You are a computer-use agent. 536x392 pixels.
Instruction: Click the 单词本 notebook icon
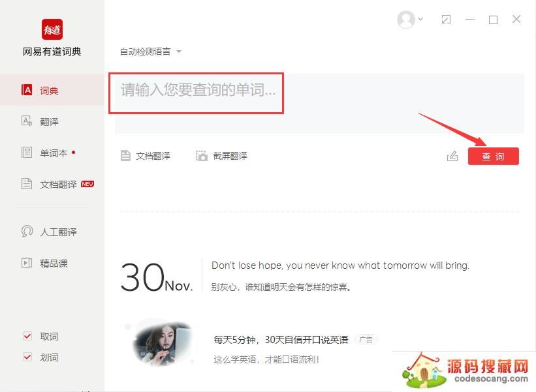pos(27,153)
